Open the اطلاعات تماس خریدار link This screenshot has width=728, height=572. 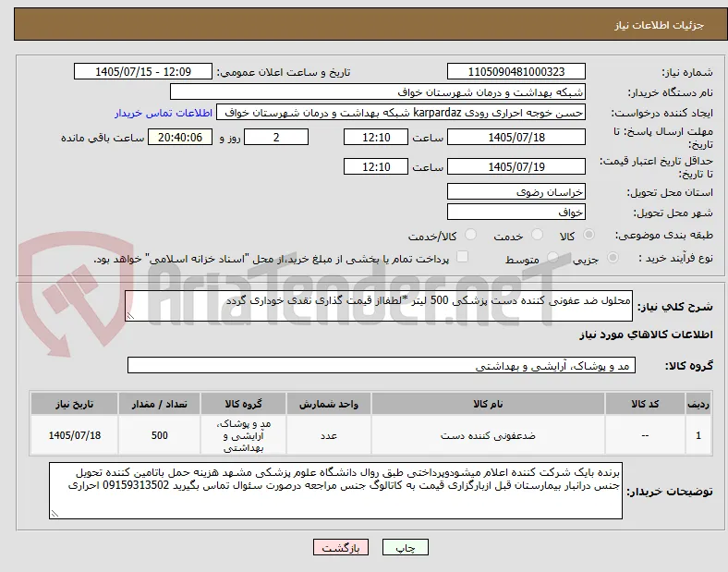(x=164, y=113)
